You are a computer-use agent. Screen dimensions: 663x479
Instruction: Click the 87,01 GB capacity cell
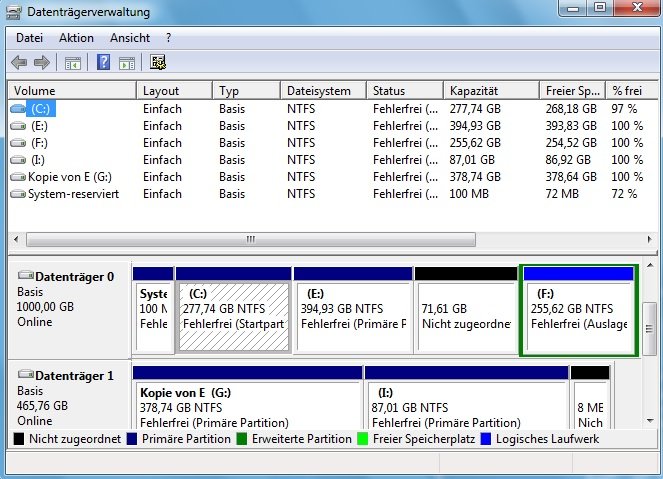coord(472,160)
